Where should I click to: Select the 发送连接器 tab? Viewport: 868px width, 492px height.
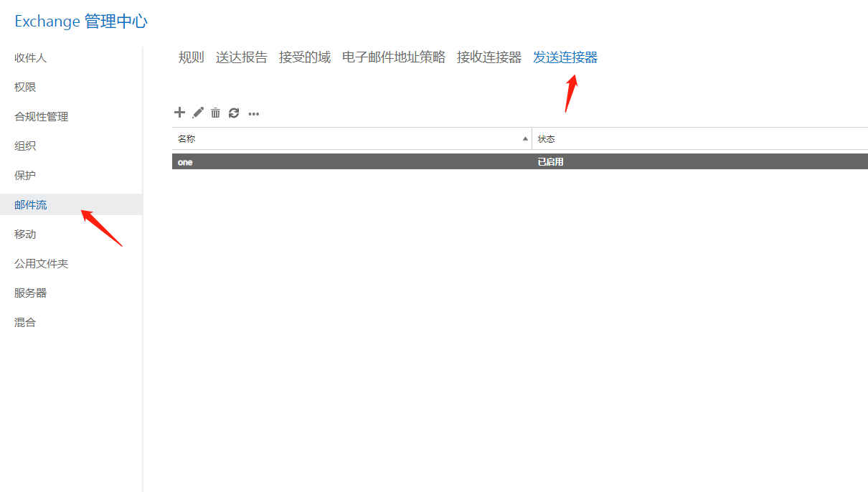click(x=565, y=57)
